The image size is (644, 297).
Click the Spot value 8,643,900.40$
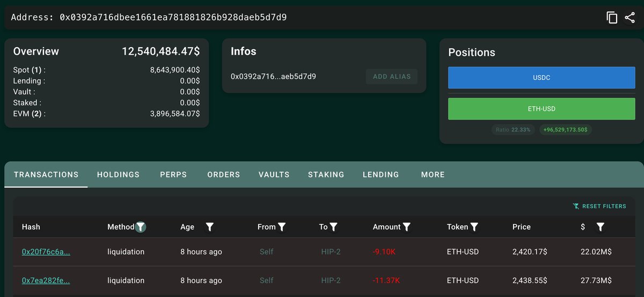pos(175,70)
